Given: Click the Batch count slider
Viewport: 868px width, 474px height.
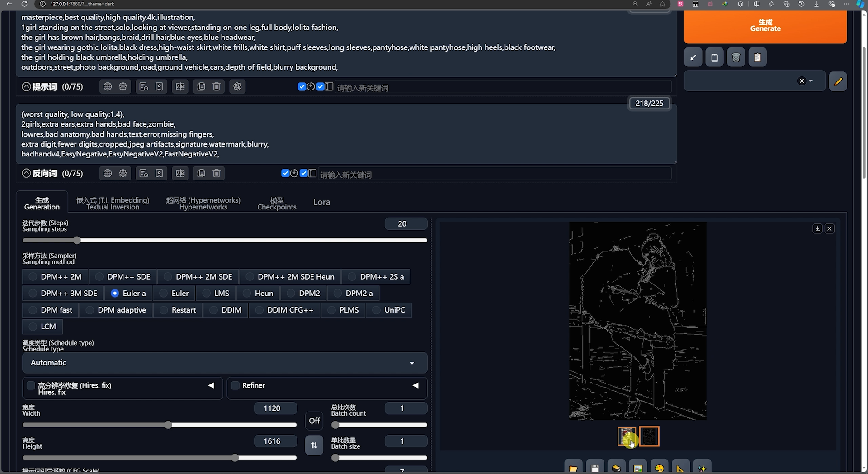Looking at the screenshot, I should (379, 425).
